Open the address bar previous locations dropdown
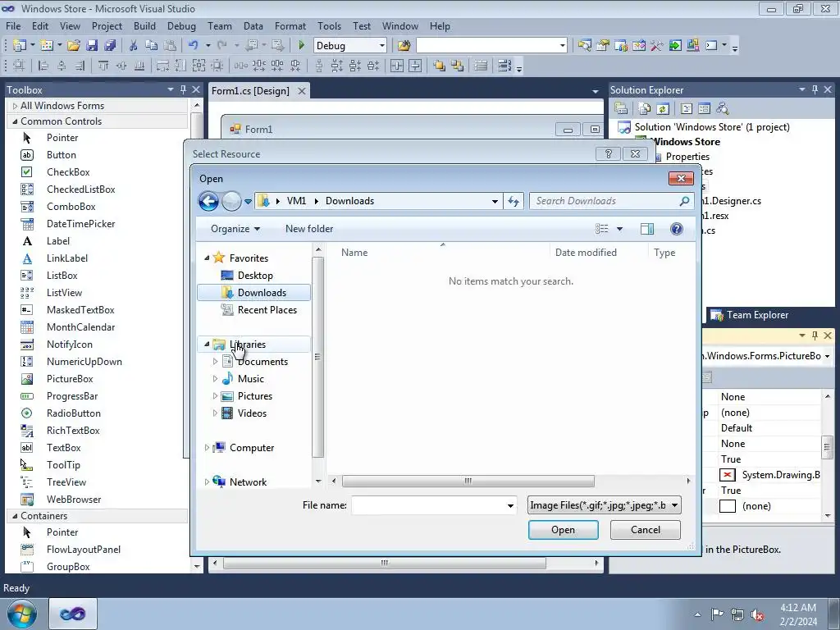The width and height of the screenshot is (840, 630). click(495, 201)
